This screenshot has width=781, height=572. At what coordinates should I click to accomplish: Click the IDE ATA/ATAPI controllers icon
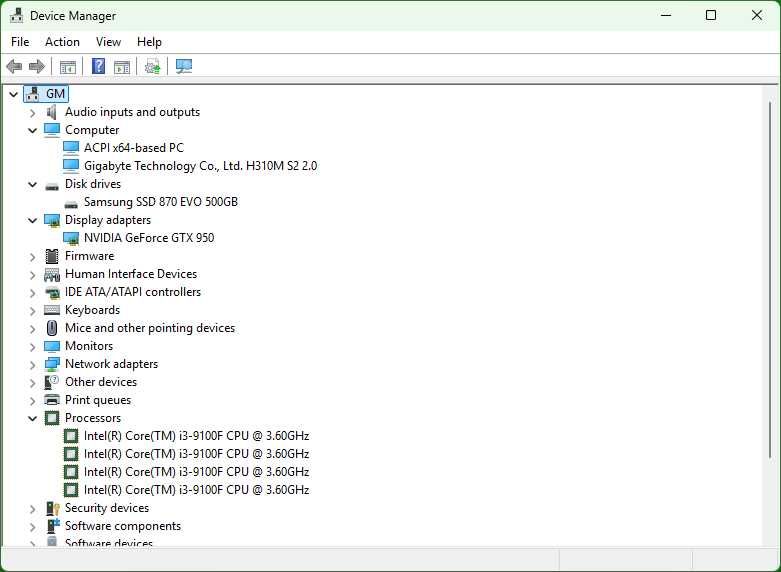click(x=52, y=292)
